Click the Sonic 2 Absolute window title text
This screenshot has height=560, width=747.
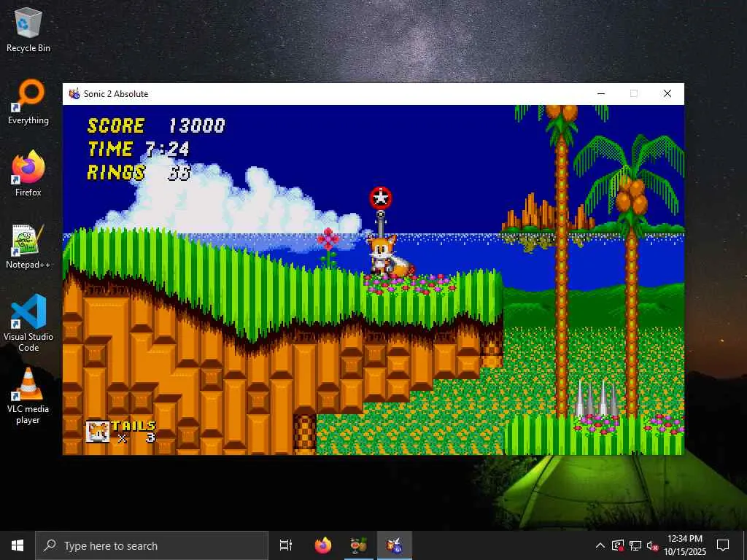coord(116,94)
